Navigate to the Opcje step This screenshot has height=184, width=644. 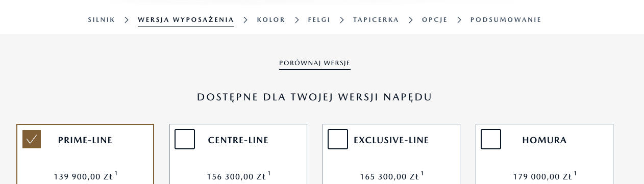pos(435,20)
